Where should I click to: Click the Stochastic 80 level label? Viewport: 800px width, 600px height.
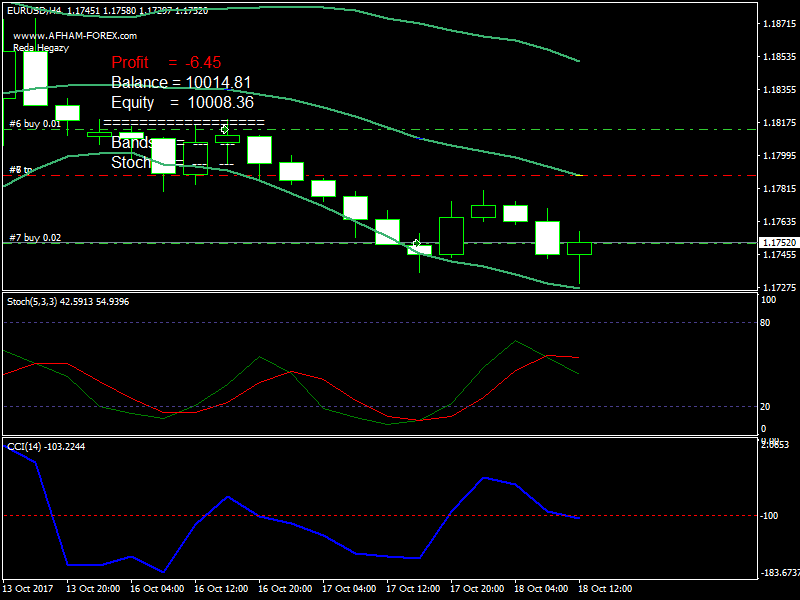point(769,322)
